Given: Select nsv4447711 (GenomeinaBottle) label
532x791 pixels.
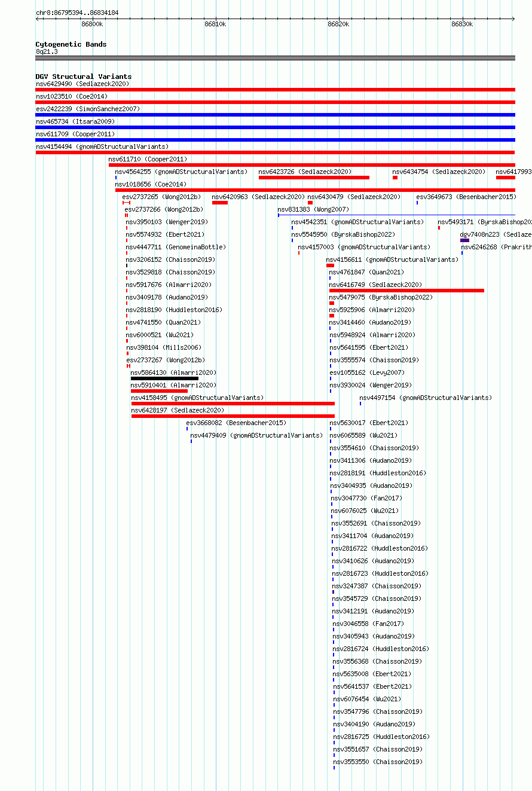Looking at the screenshot, I should tap(176, 248).
